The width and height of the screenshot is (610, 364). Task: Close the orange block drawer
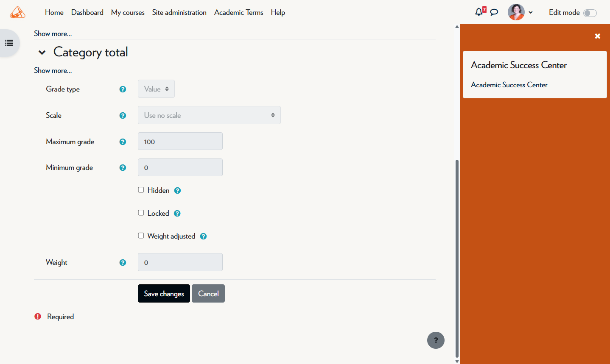[x=598, y=36]
